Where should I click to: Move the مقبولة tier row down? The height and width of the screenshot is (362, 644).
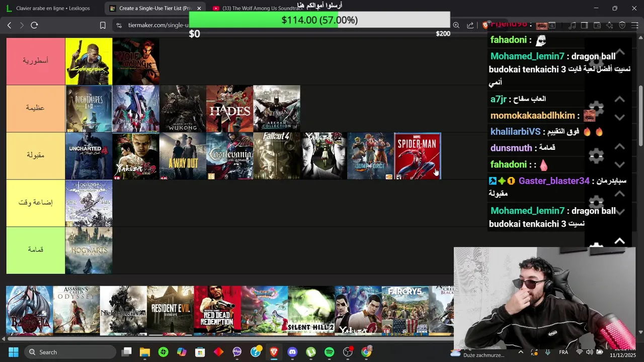click(x=620, y=164)
